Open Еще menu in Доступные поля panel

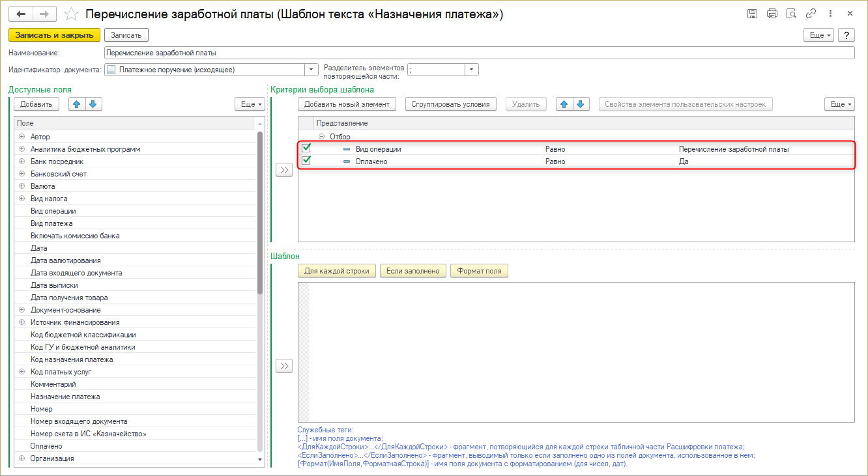[249, 104]
